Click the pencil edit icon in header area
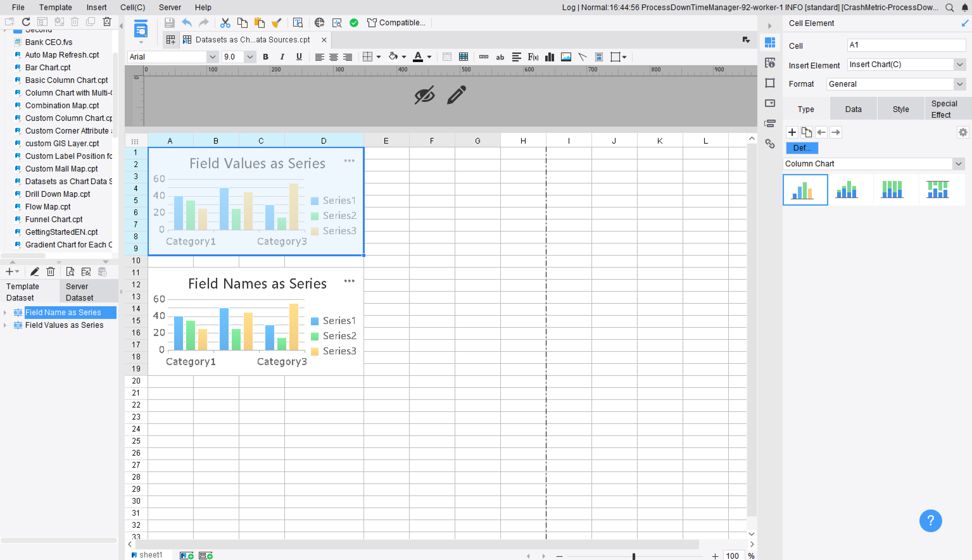 tap(456, 95)
